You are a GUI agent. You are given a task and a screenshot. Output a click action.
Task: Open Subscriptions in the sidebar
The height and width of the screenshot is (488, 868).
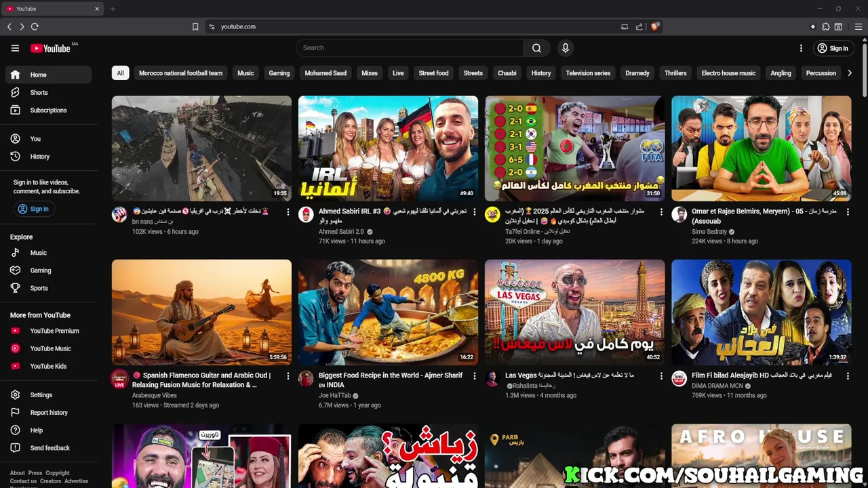point(47,110)
